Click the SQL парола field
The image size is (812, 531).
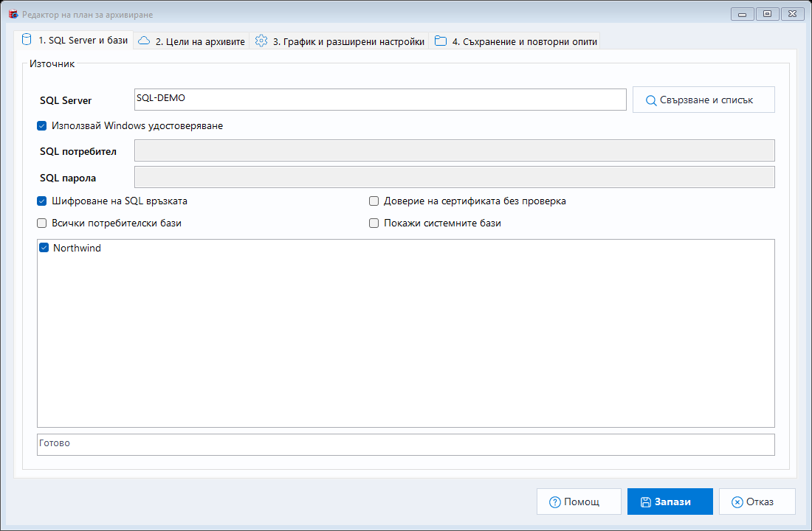[x=454, y=177]
